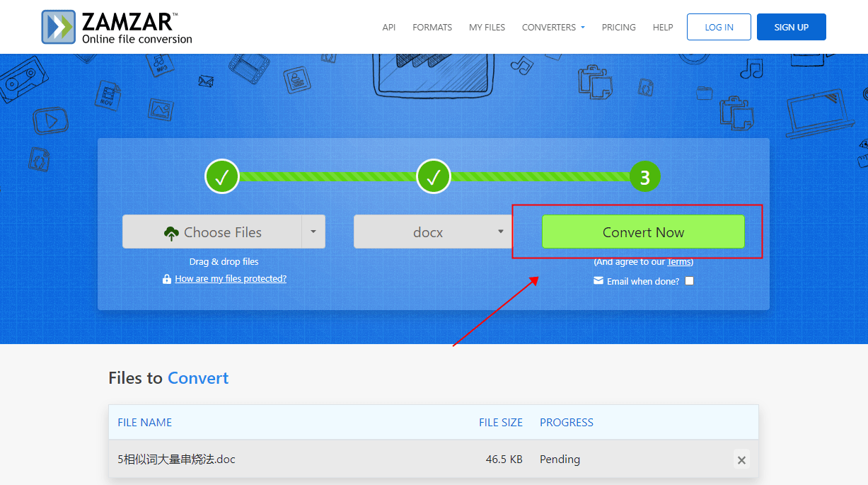Click the Files to Convert heading
Image resolution: width=868 pixels, height=485 pixels.
click(x=168, y=378)
